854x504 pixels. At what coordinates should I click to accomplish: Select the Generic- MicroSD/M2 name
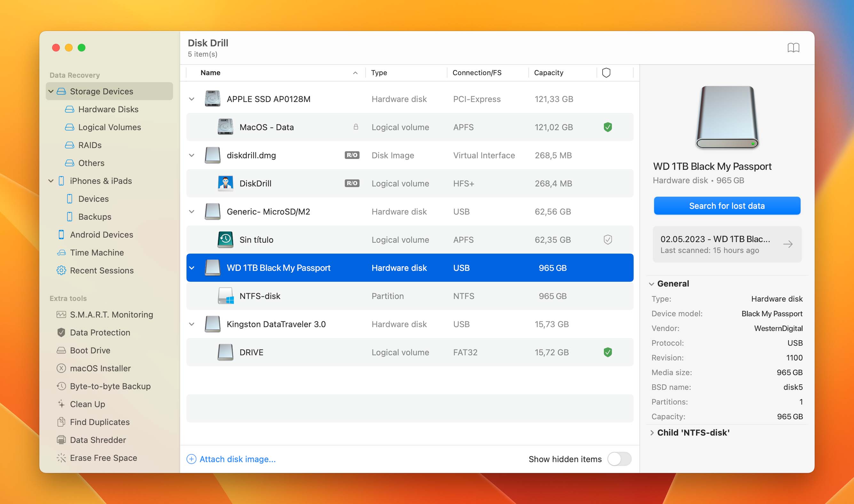point(268,212)
